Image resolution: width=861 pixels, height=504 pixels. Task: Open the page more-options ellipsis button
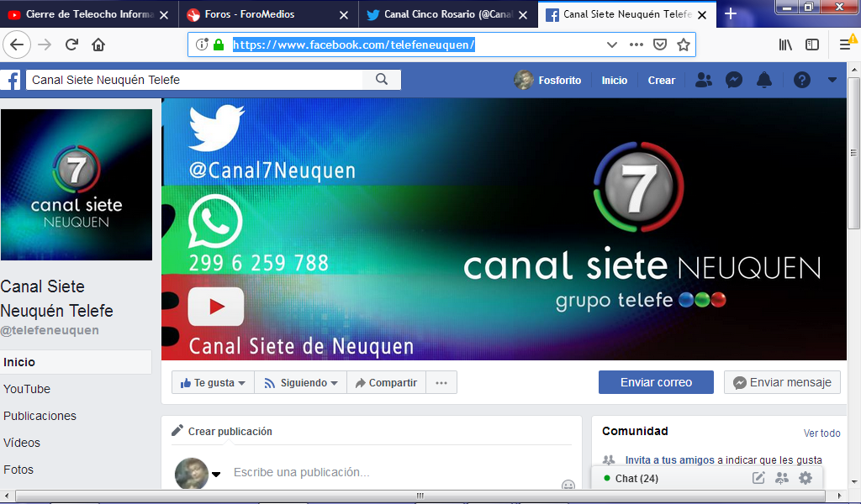[441, 382]
